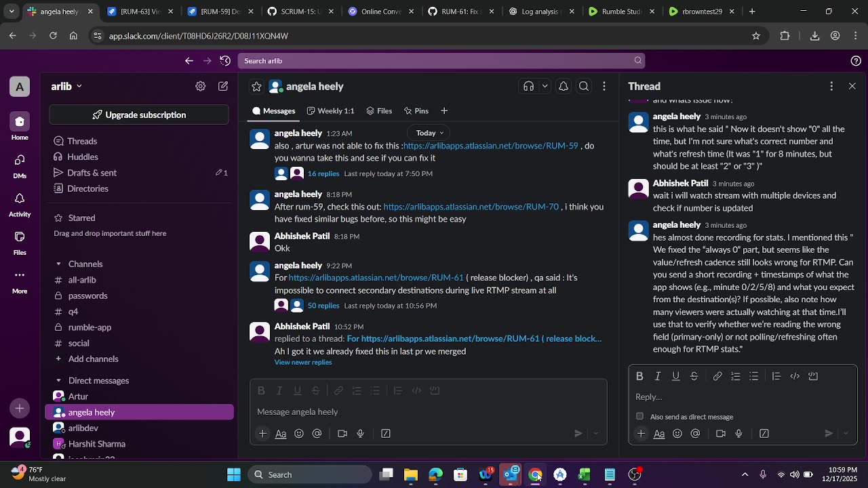Start a huddle with headphones icon
This screenshot has width=868, height=488.
(x=528, y=86)
